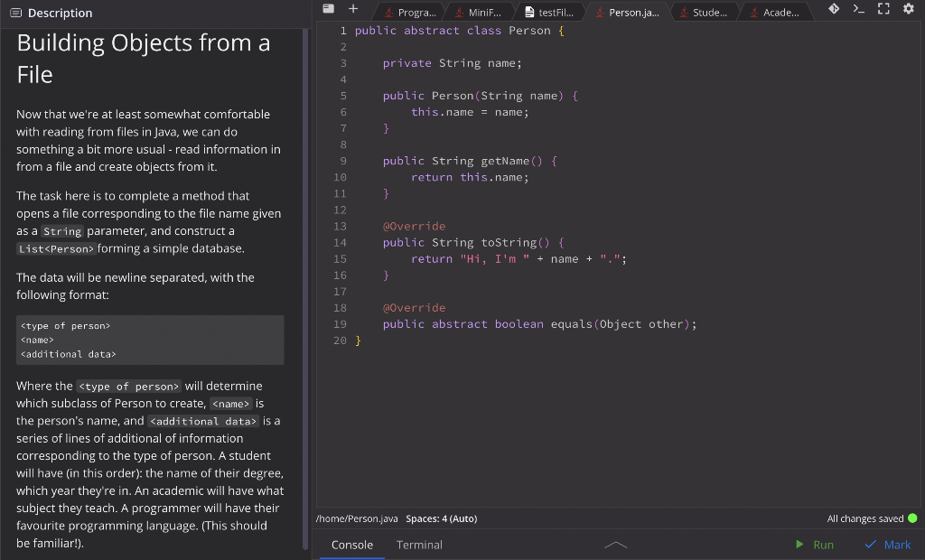925x560 pixels.
Task: Click '<additional data>' line in the format code block
Action: tap(69, 354)
